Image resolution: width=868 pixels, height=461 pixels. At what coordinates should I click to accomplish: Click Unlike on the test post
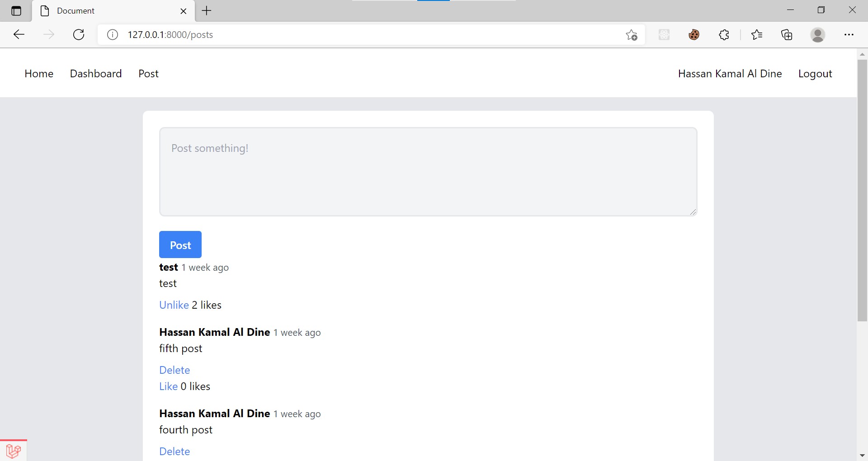[174, 305]
